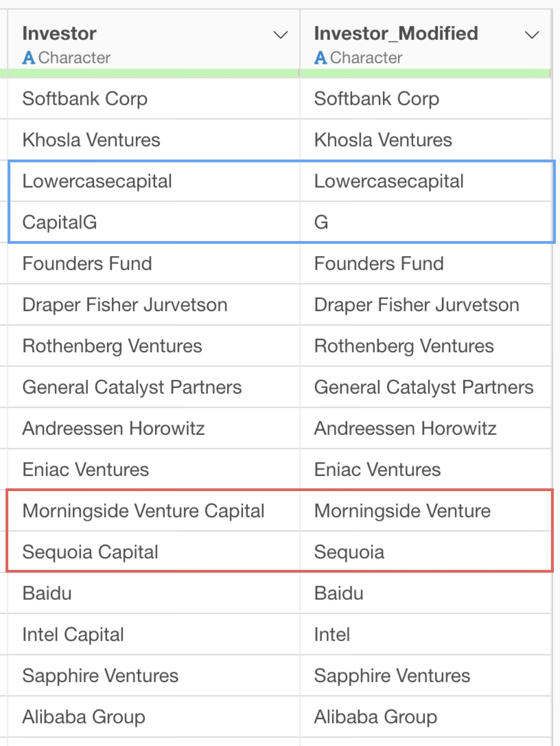The height and width of the screenshot is (746, 560).
Task: Select the Intel cell in Investor_Modified column
Action: (332, 634)
